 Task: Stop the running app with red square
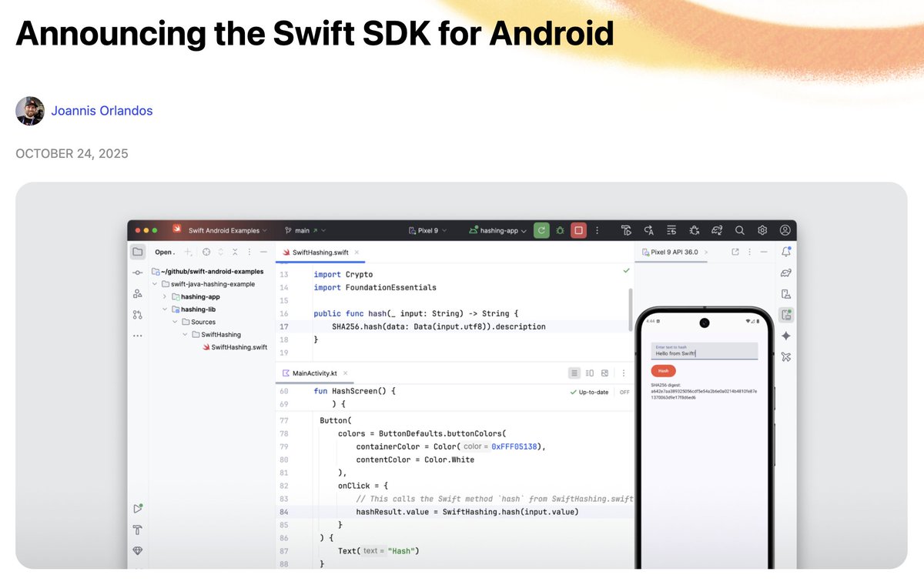(578, 230)
